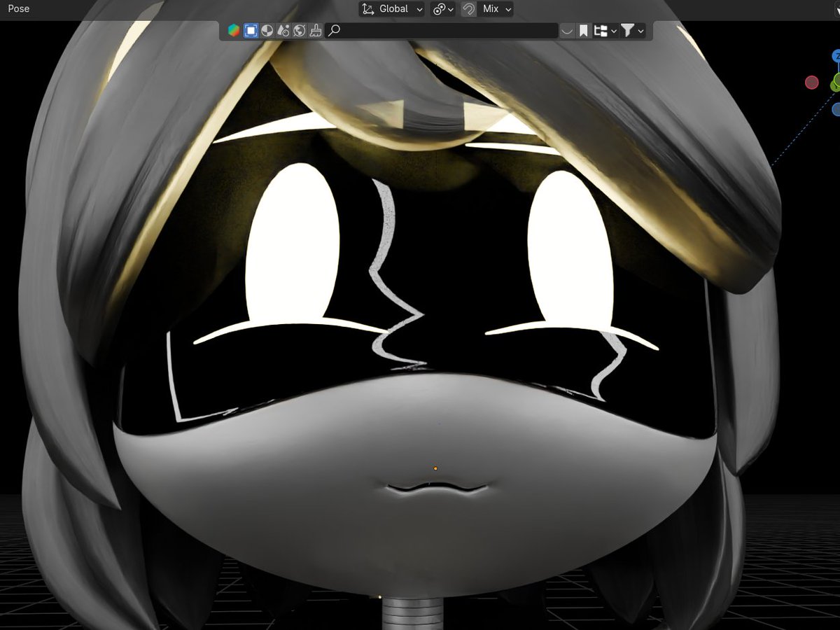Click the globe world icon

pos(300,30)
